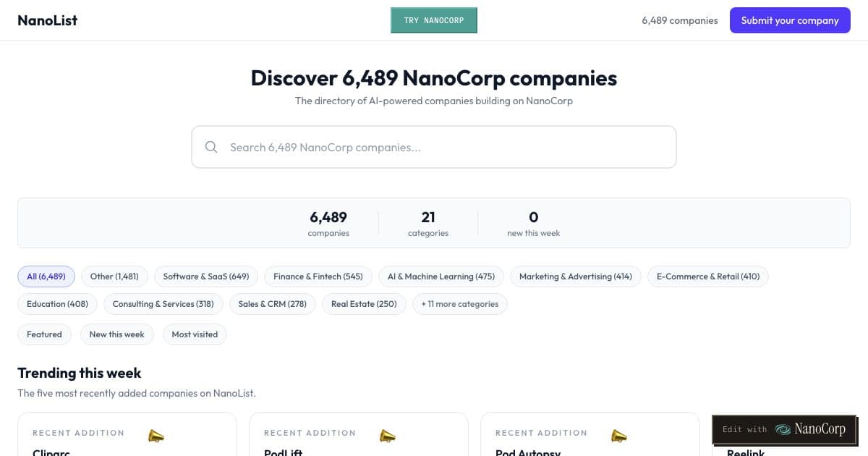Click the NanoCorp swirl icon in badge
The width and height of the screenshot is (868, 456).
click(783, 429)
